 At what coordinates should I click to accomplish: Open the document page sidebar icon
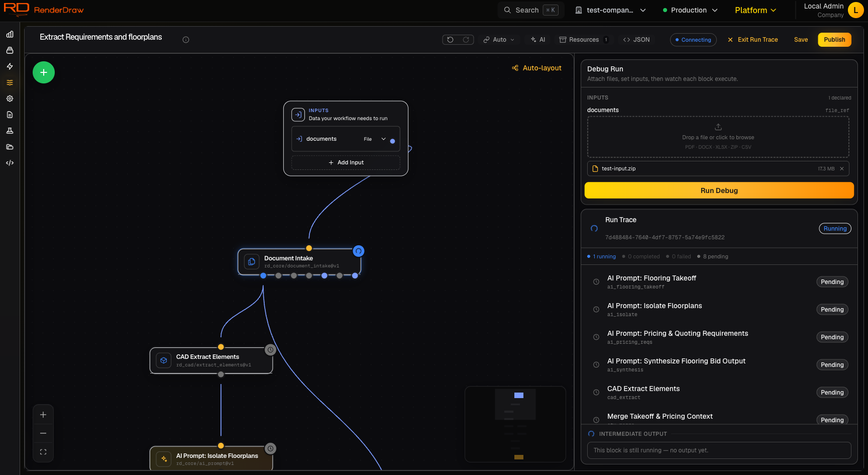point(10,115)
